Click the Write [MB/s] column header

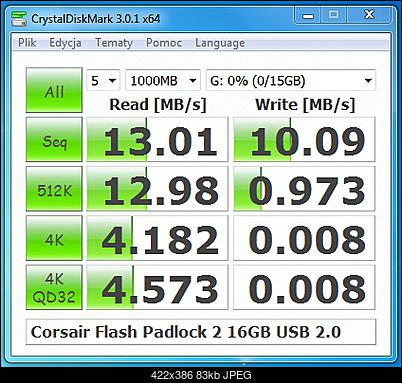pos(305,105)
